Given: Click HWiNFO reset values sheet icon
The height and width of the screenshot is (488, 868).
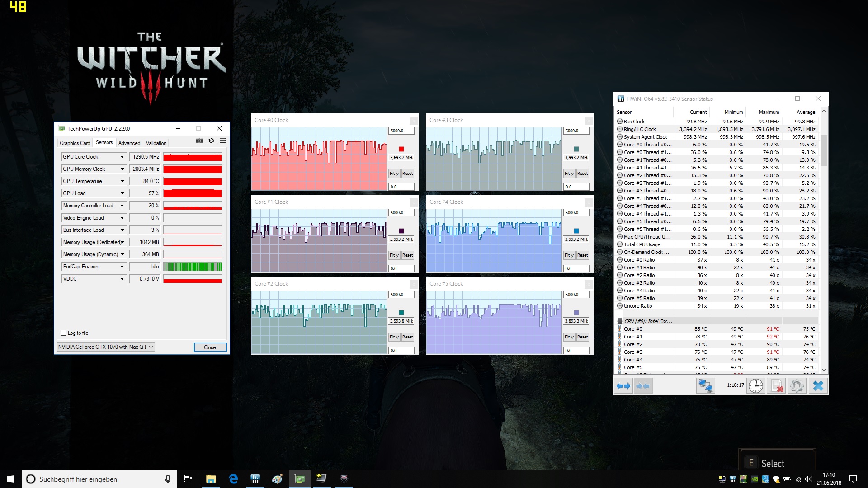Looking at the screenshot, I should [x=777, y=386].
